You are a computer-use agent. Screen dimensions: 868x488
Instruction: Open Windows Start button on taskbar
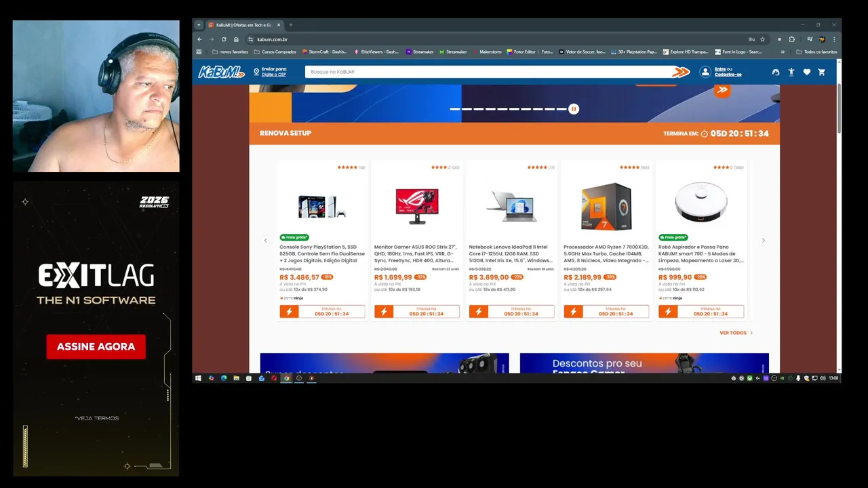tap(198, 378)
